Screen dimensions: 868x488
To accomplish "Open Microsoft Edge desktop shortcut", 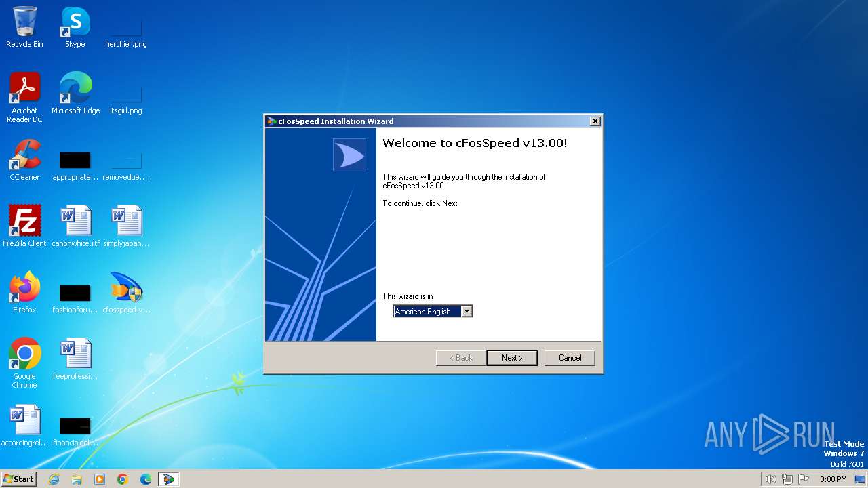I will pos(75,94).
